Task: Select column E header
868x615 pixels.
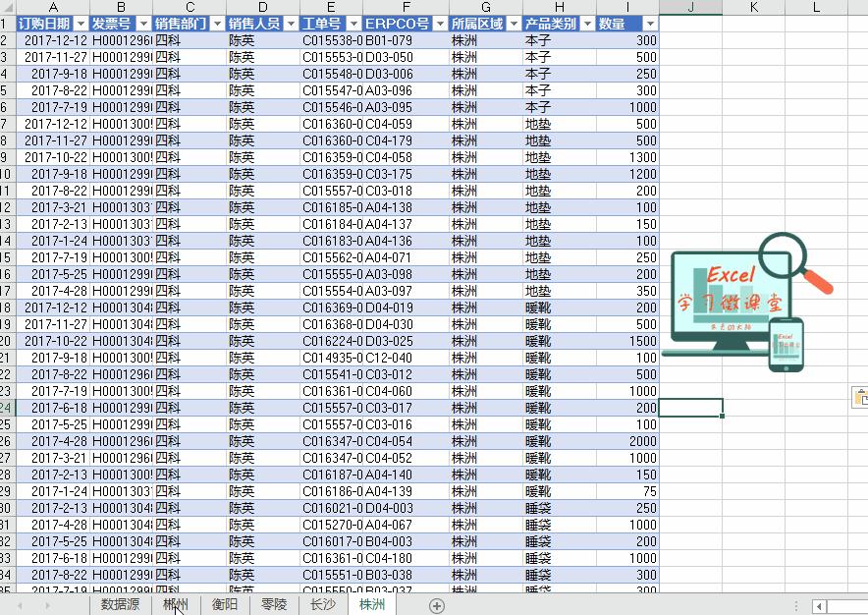Action: 331,7
